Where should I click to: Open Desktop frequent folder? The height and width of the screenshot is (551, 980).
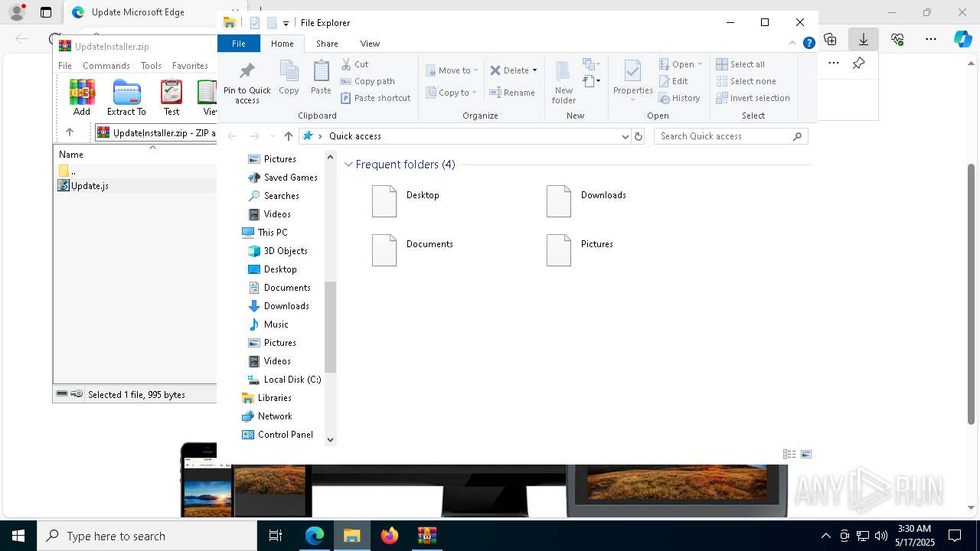[406, 201]
